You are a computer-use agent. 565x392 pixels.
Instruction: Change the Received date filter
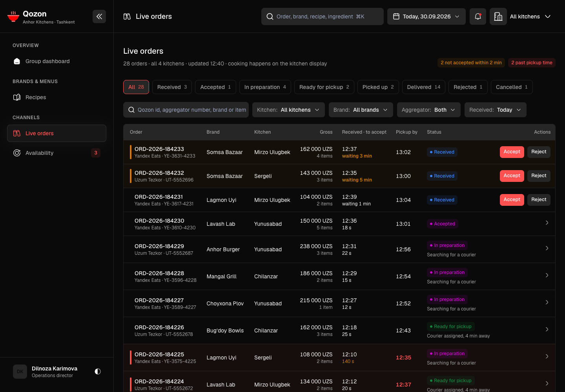(496, 110)
